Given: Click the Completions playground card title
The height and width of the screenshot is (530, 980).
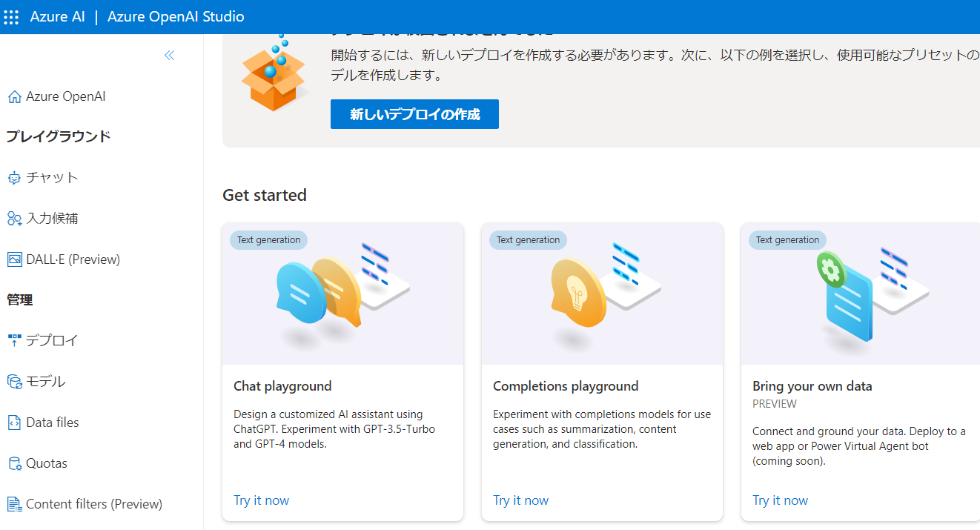Looking at the screenshot, I should [566, 386].
